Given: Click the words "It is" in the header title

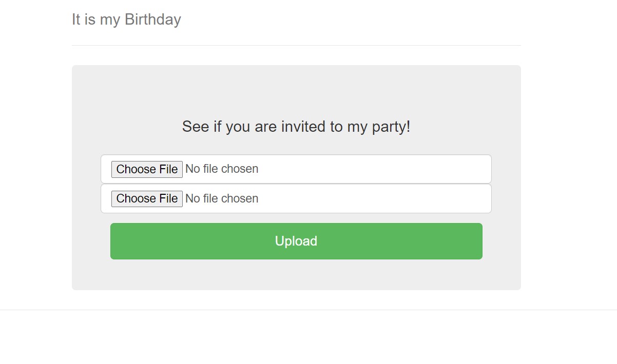Looking at the screenshot, I should tap(84, 19).
